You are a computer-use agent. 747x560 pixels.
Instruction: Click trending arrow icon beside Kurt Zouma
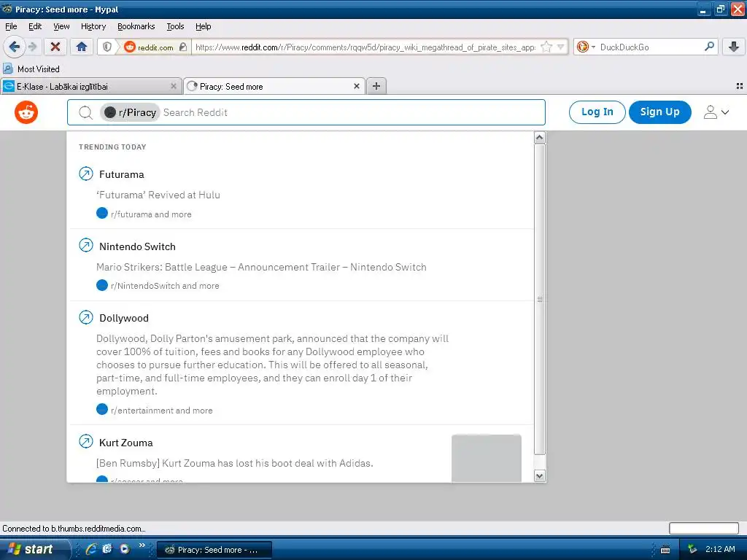[x=86, y=441]
